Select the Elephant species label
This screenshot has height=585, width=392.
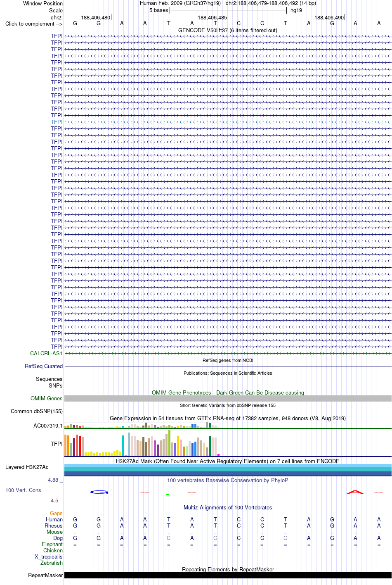[x=52, y=544]
